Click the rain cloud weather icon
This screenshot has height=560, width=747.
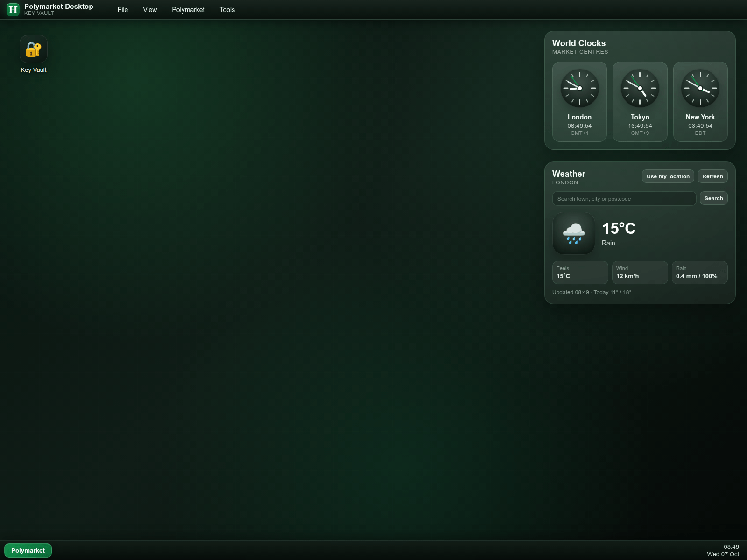click(x=574, y=233)
